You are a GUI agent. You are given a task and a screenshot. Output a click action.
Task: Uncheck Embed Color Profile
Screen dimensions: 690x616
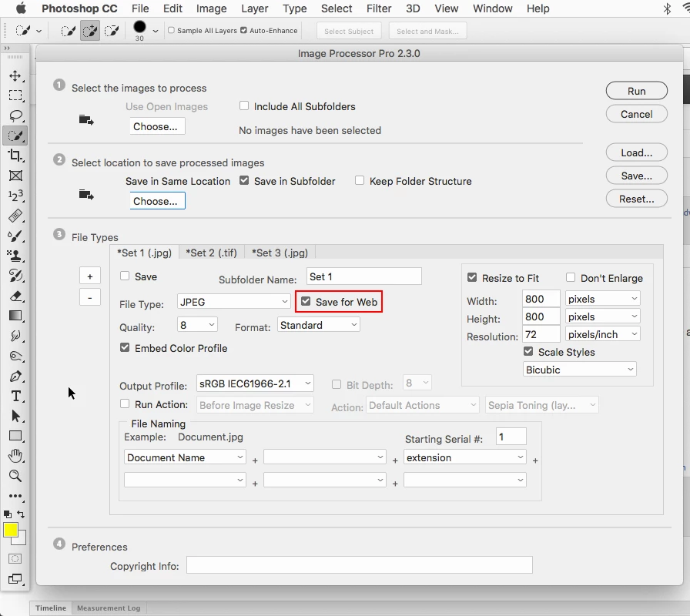point(125,347)
